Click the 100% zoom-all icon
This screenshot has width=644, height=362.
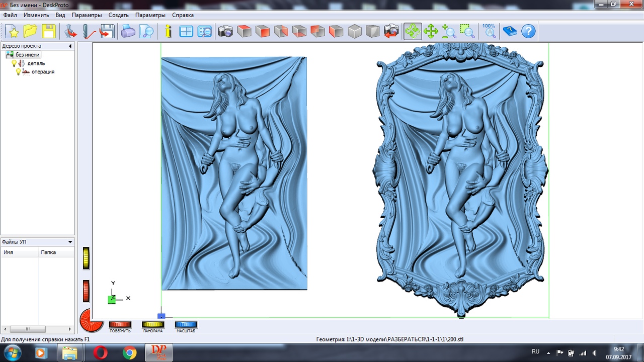point(489,31)
